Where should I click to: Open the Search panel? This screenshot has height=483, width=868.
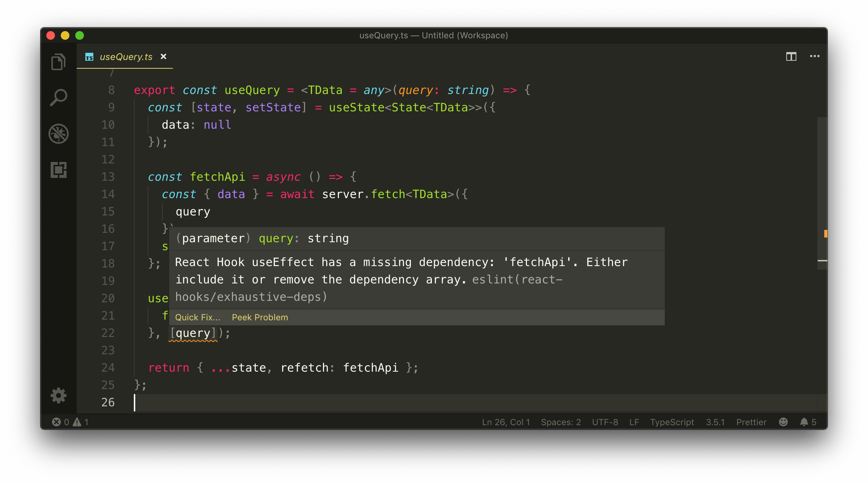[x=59, y=97]
